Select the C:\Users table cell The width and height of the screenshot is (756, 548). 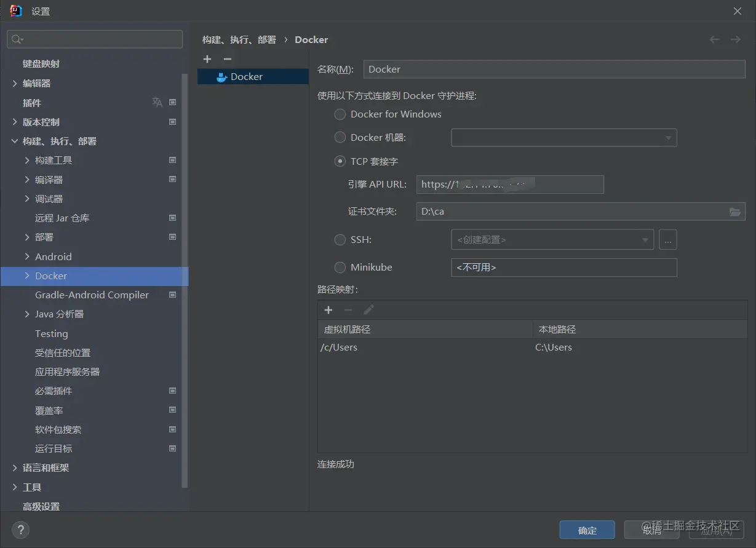[640, 347]
